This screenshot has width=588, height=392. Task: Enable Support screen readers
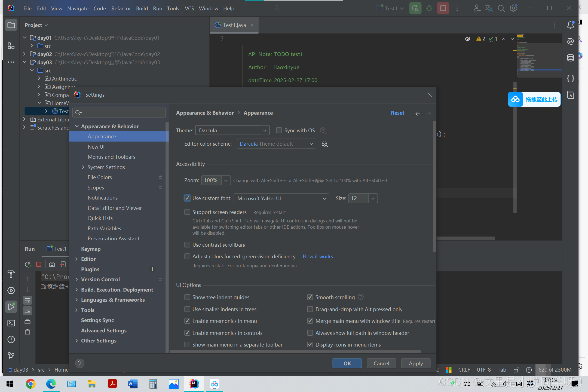click(187, 212)
